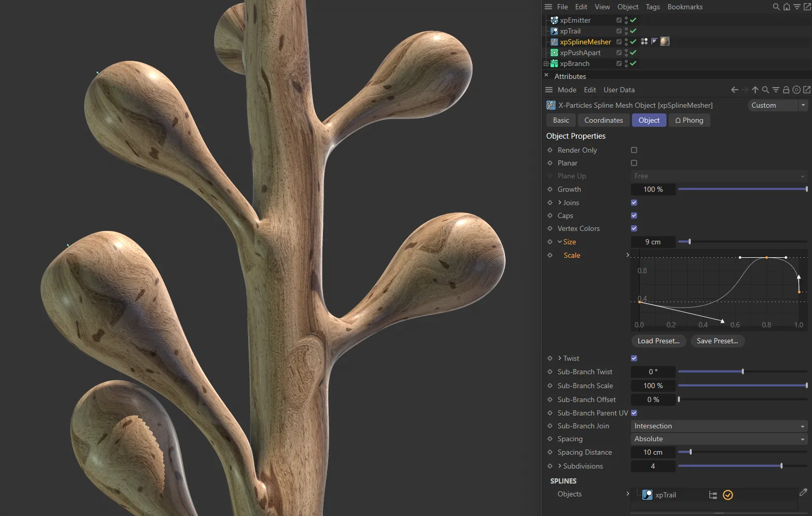The height and width of the screenshot is (516, 812).
Task: Click the wood material tag on xpSplineMesher
Action: 665,41
